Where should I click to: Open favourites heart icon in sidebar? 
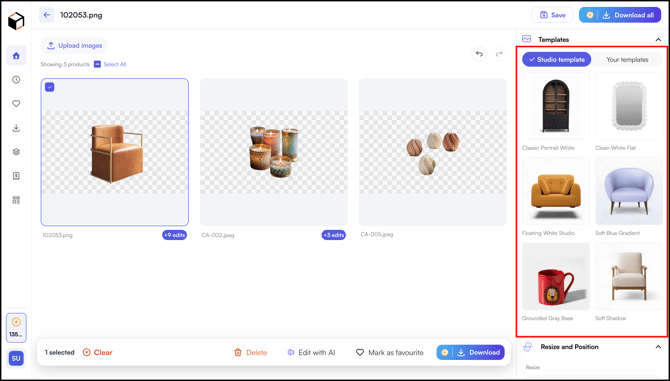click(x=16, y=104)
